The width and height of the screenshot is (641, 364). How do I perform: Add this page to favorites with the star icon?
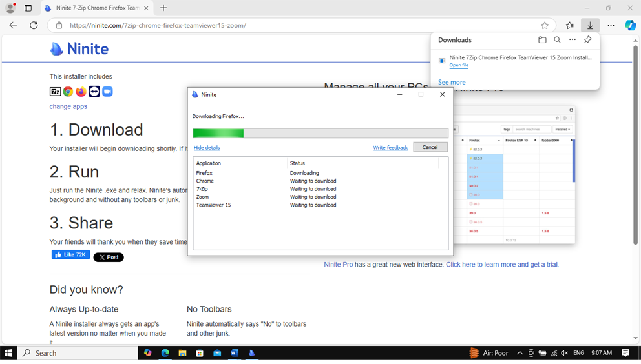tap(545, 26)
